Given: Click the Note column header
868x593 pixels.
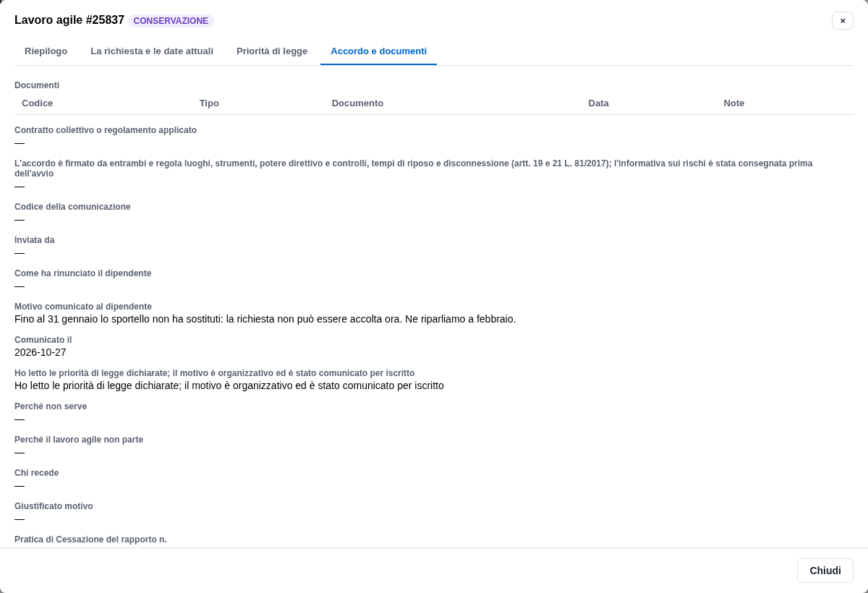Looking at the screenshot, I should pyautogui.click(x=733, y=103).
